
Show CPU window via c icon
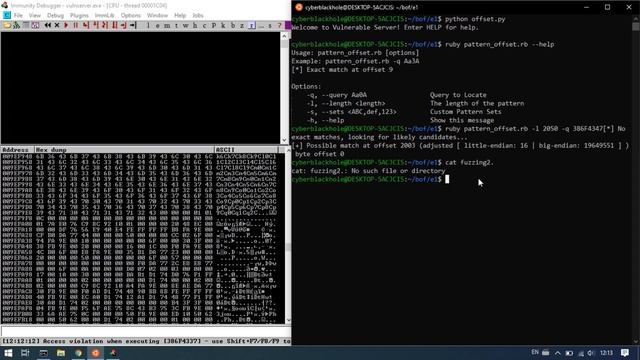tap(204, 25)
